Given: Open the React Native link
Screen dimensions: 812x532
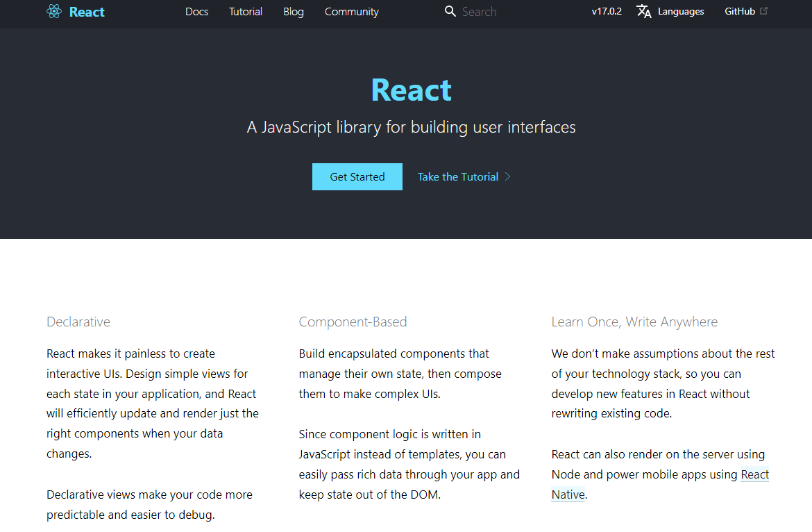Looking at the screenshot, I should 754,474.
